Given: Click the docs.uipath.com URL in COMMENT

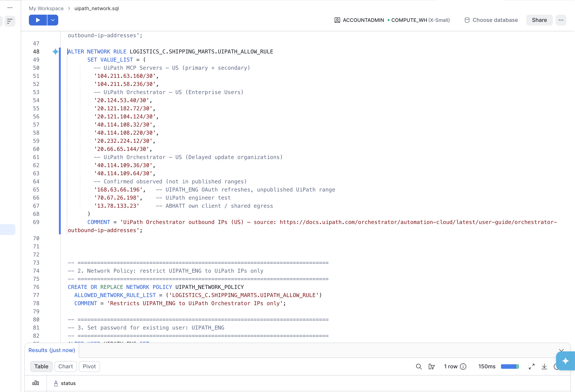Looking at the screenshot, I should [418, 222].
